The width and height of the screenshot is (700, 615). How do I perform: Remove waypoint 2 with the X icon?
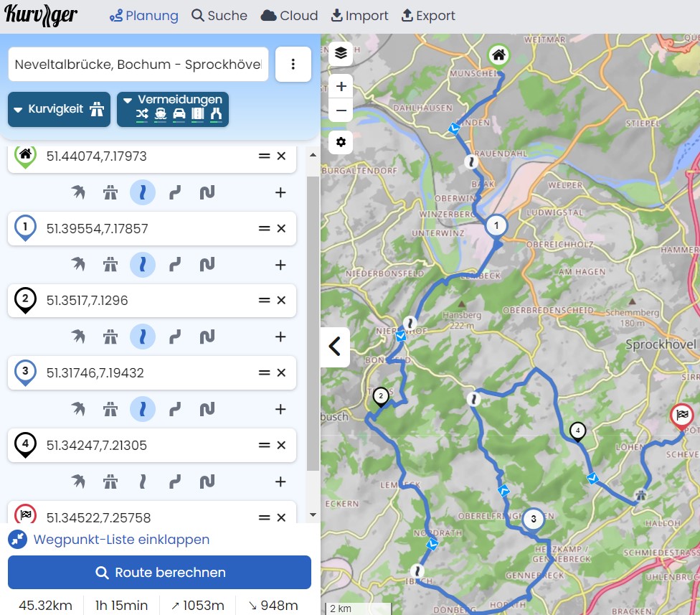click(x=281, y=301)
